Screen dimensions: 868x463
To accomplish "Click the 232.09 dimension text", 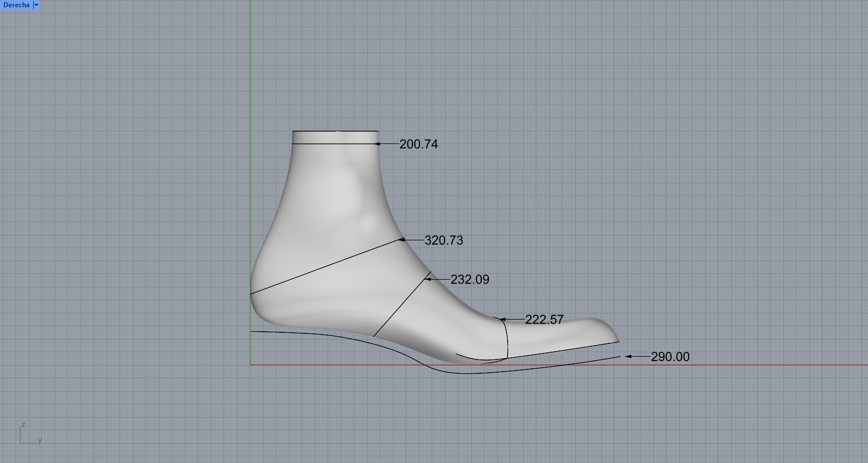I will point(469,280).
